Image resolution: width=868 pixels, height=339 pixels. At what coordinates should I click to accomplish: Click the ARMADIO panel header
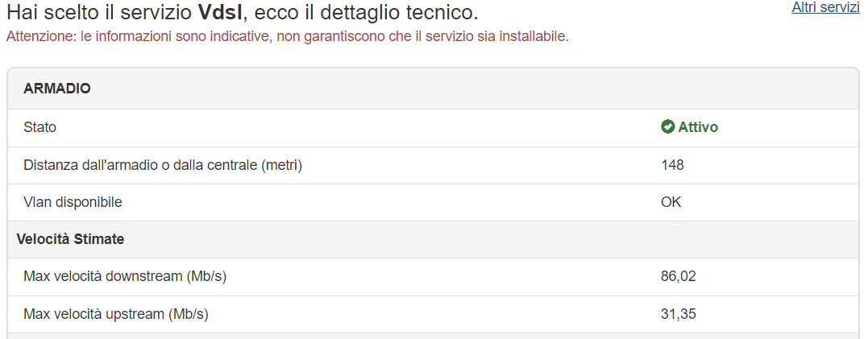point(433,89)
